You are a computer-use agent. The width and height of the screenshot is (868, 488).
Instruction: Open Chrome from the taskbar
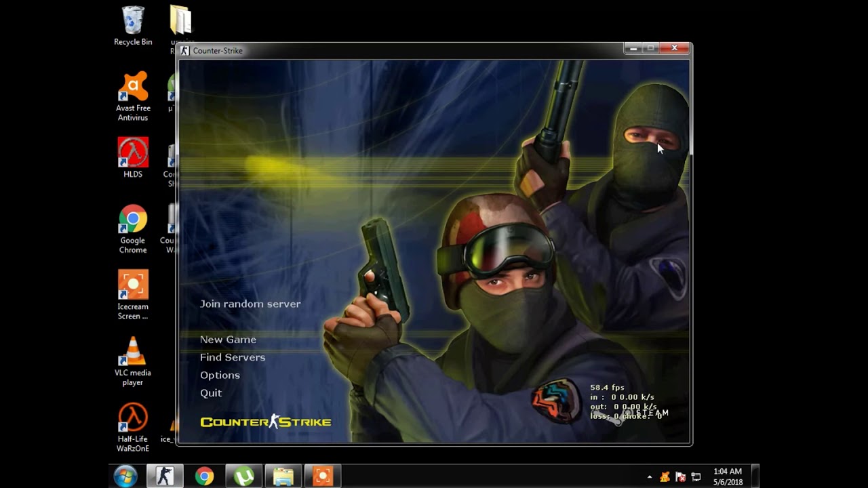204,476
